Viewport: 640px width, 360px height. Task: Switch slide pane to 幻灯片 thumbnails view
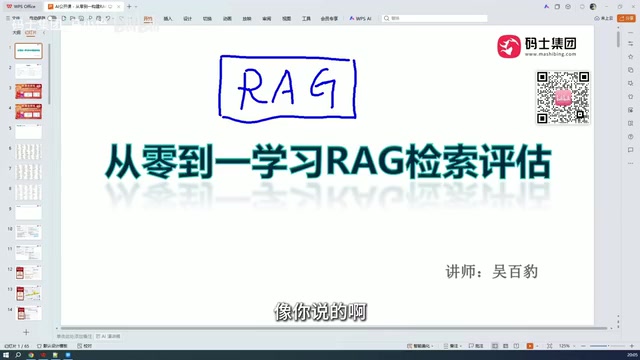point(31,32)
